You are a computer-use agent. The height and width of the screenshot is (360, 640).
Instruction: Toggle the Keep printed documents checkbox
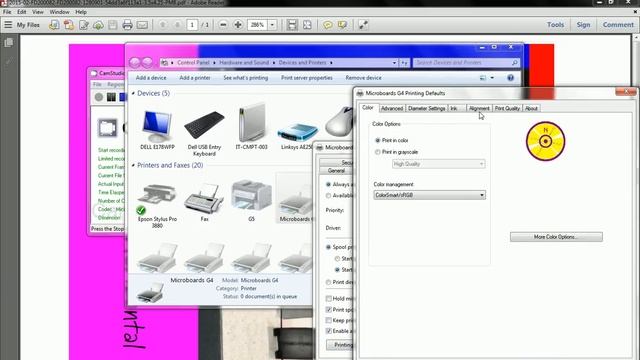pos(329,320)
